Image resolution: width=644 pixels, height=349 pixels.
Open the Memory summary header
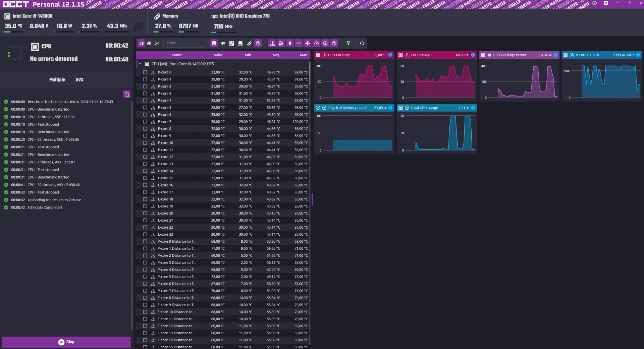tap(166, 16)
